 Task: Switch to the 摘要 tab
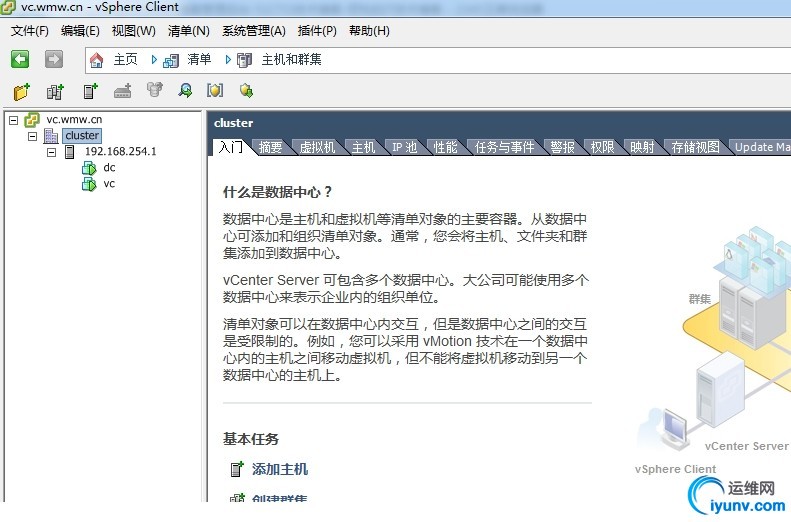(x=270, y=147)
